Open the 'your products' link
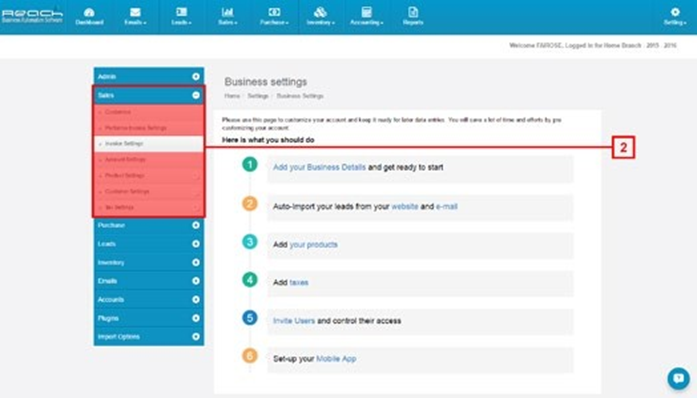This screenshot has height=398, width=697. pyautogui.click(x=313, y=245)
